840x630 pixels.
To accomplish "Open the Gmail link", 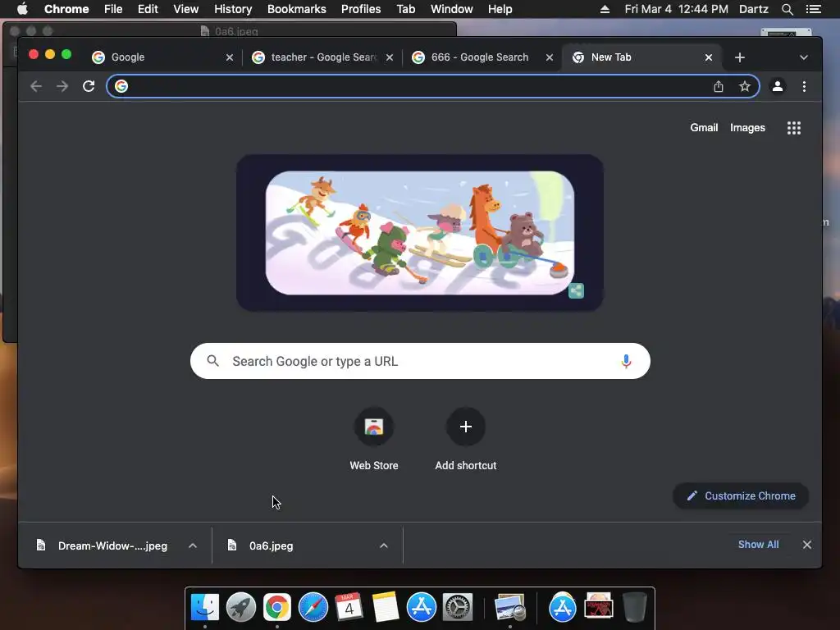I will (704, 127).
